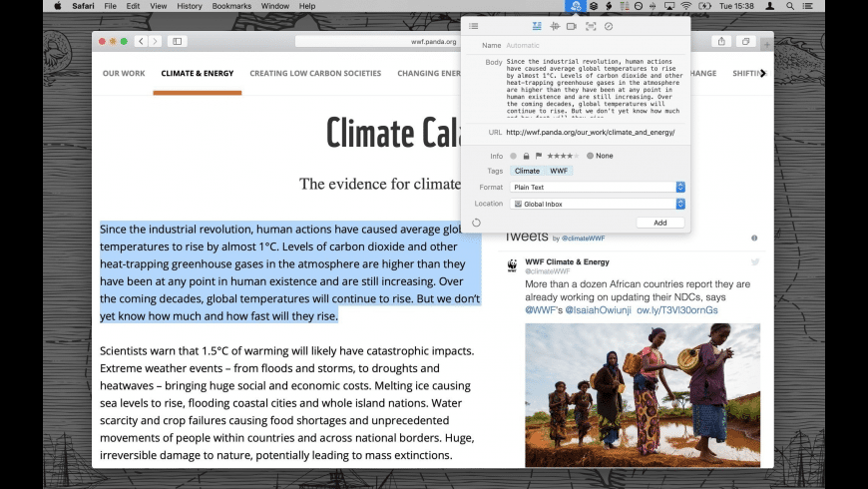This screenshot has width=868, height=489.
Task: Open the tweet photo of women
Action: [643, 395]
